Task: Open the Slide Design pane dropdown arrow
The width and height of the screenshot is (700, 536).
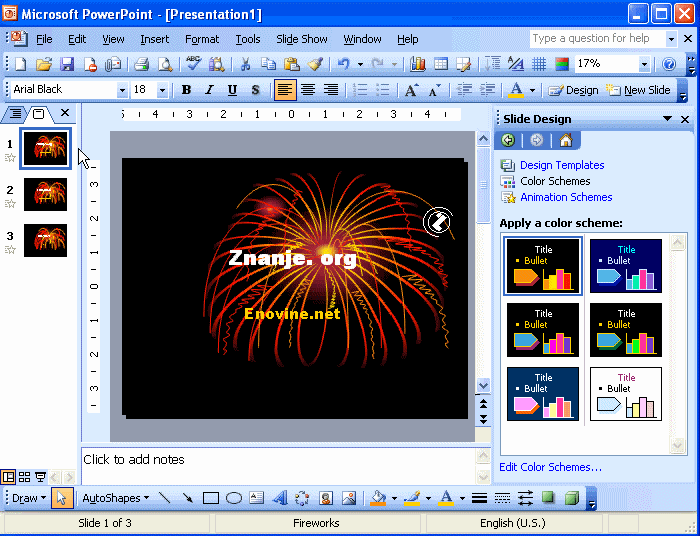Action: coord(667,119)
